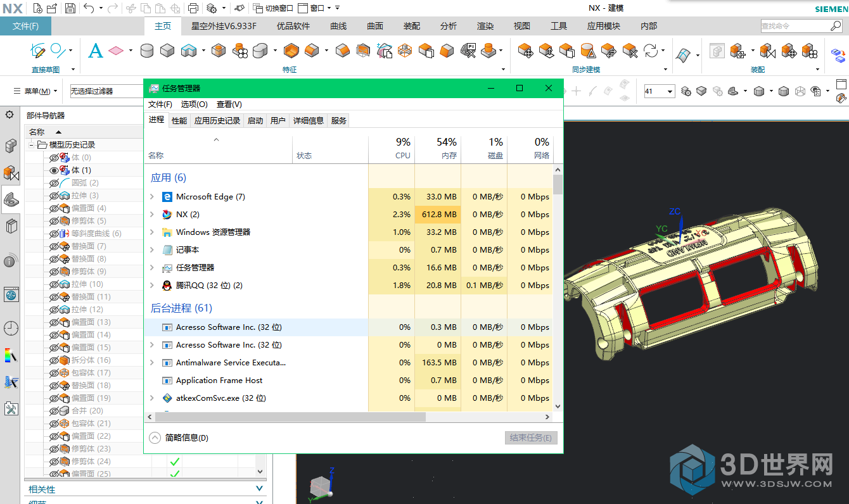The height and width of the screenshot is (504, 849).
Task: Expand the 相关性 panel chevron
Action: point(259,489)
